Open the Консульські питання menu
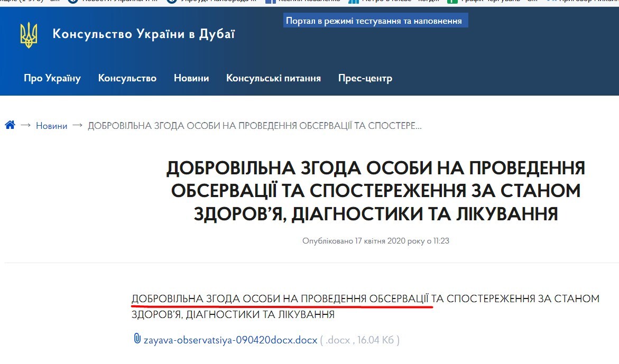The height and width of the screenshot is (364, 619). 273,78
